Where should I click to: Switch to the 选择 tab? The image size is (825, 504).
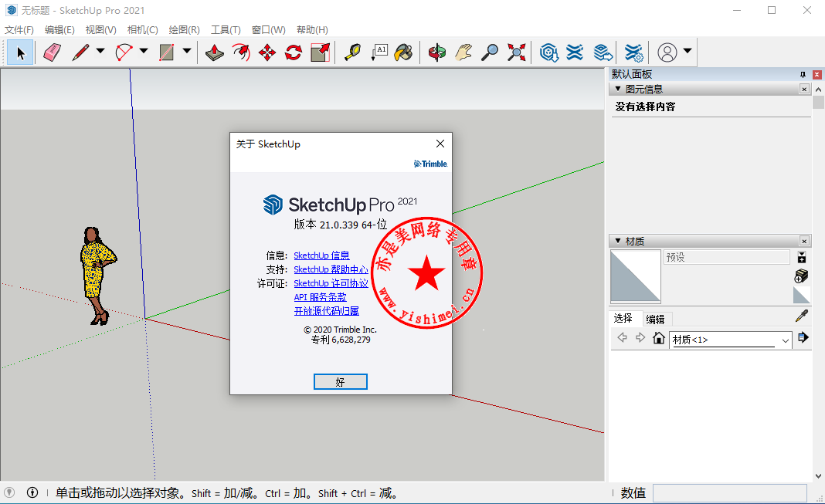click(623, 319)
